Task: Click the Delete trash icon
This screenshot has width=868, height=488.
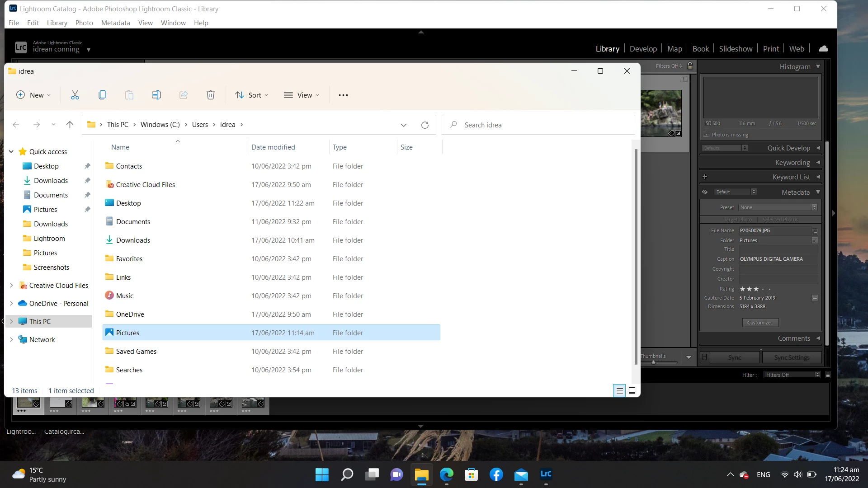Action: (211, 95)
